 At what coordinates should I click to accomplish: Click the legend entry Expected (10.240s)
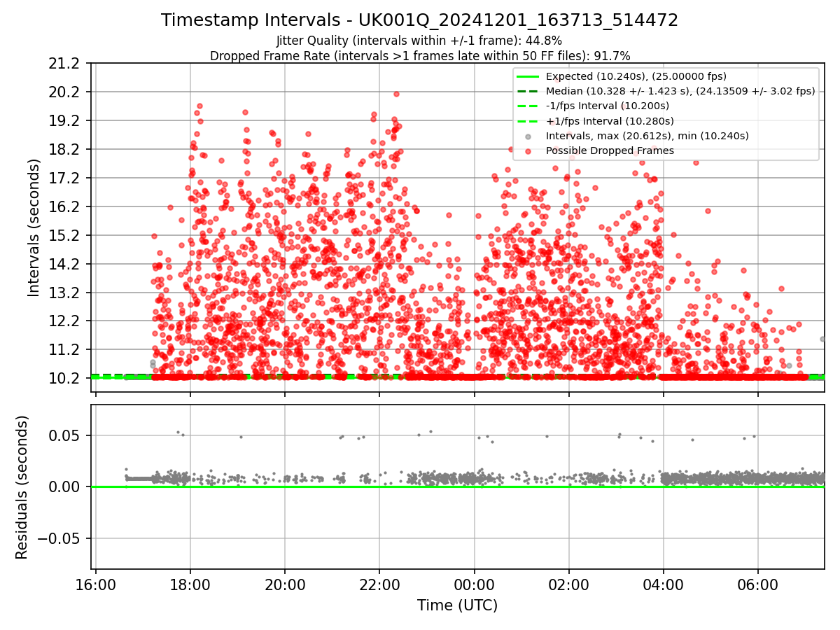tap(636, 76)
